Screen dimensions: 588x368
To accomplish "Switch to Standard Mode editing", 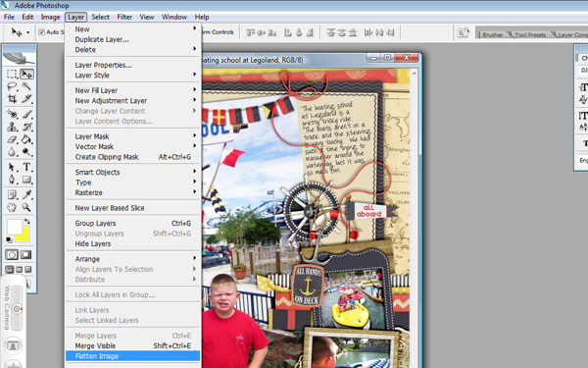I will 12,254.
